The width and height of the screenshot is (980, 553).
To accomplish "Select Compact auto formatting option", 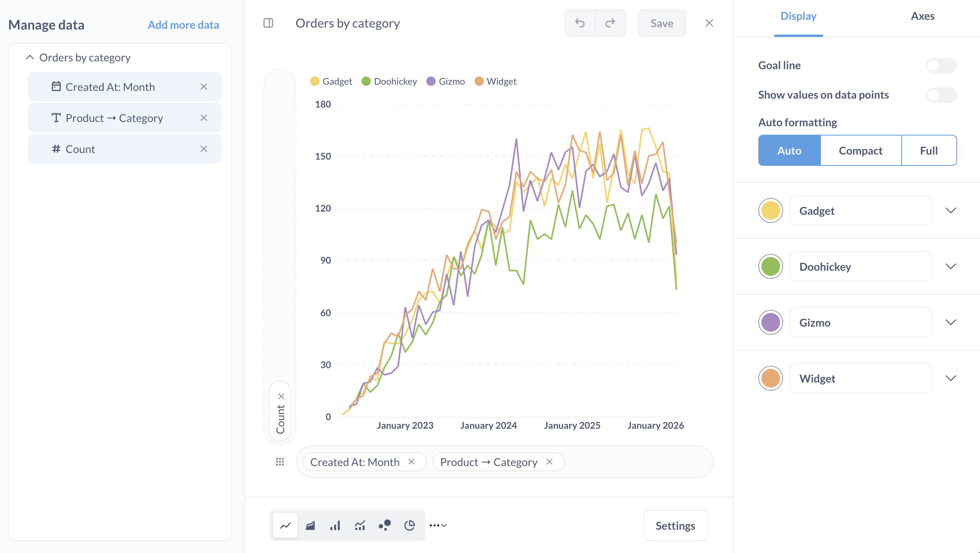I will tap(860, 151).
